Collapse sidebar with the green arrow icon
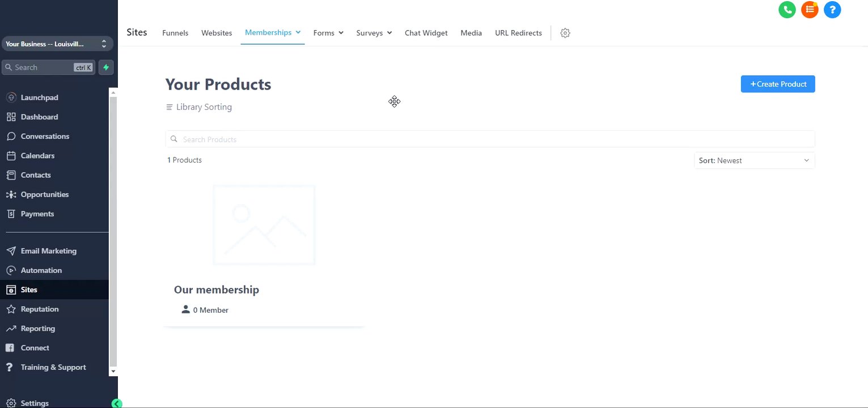 point(117,403)
